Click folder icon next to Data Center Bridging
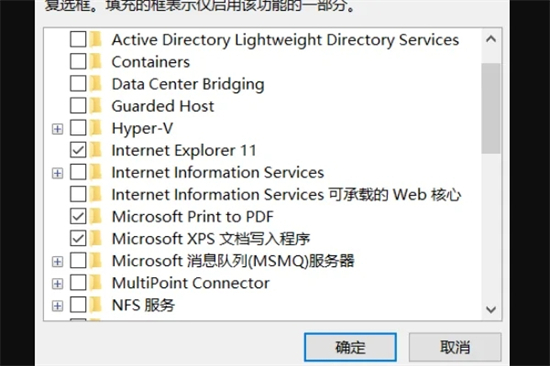The image size is (550, 366). click(x=95, y=84)
